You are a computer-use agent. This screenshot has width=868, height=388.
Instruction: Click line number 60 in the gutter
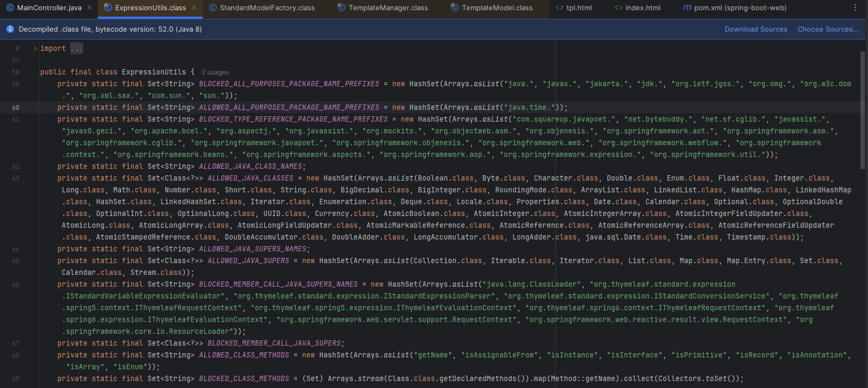(x=16, y=108)
